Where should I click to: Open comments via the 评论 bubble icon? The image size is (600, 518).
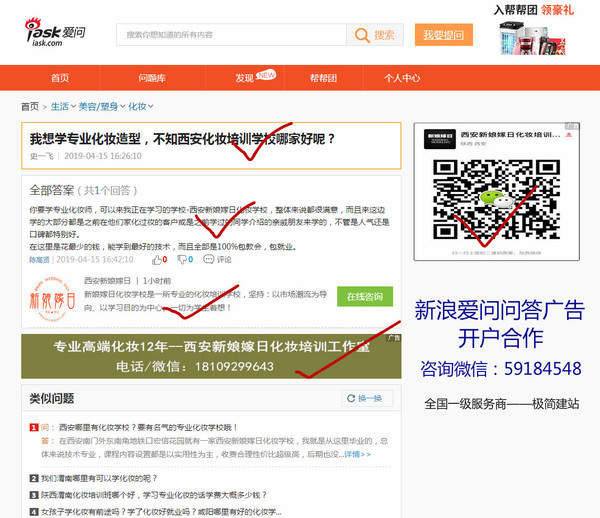pyautogui.click(x=209, y=259)
